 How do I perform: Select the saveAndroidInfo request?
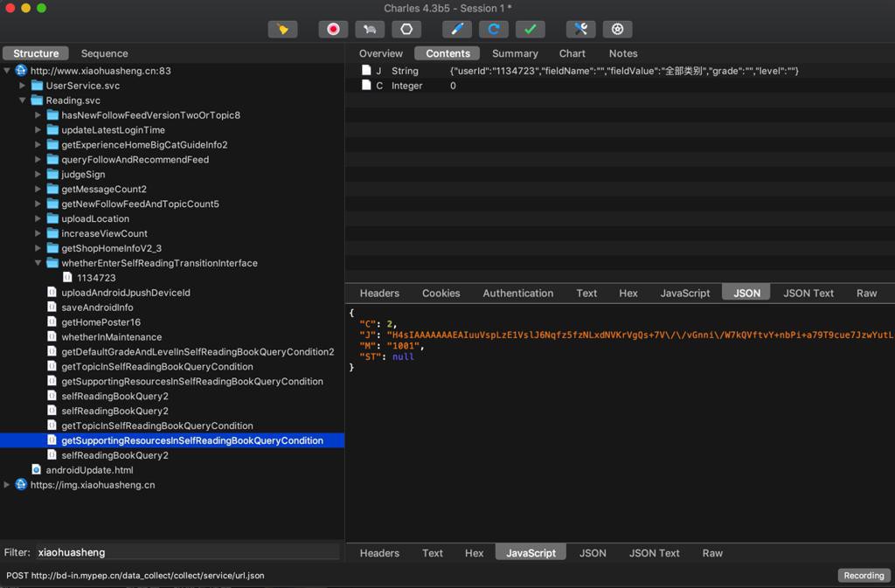(97, 308)
